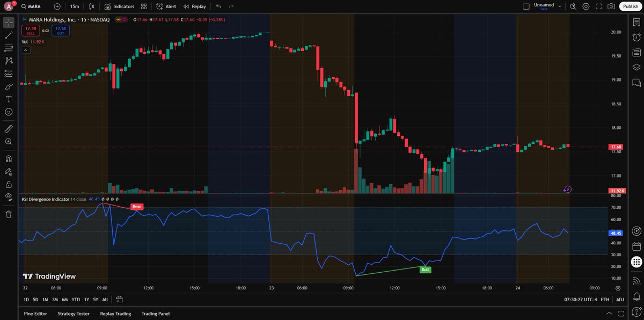
Task: Open the go to date calendar
Action: click(119, 299)
